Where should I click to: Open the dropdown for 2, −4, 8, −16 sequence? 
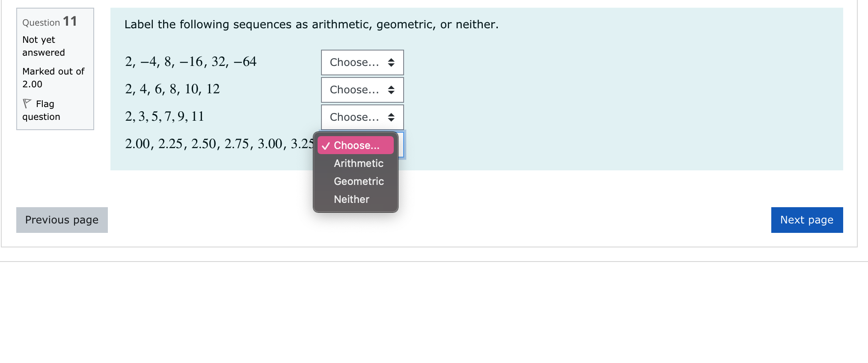point(362,62)
